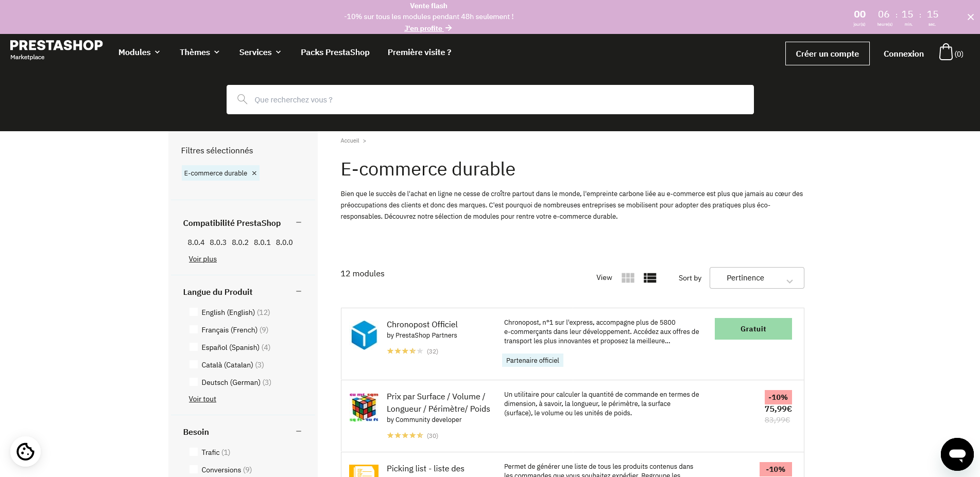Select version 8.0.4 compatibility filter
Image resolution: width=980 pixels, height=477 pixels.
(x=196, y=242)
